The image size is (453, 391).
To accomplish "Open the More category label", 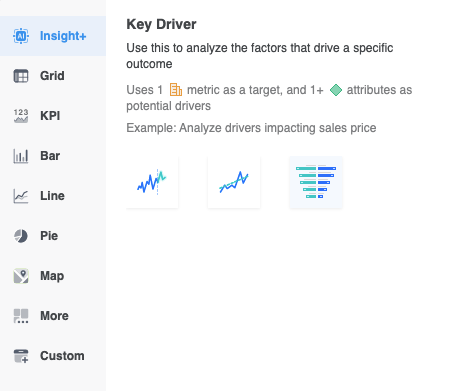I will pyautogui.click(x=54, y=316).
